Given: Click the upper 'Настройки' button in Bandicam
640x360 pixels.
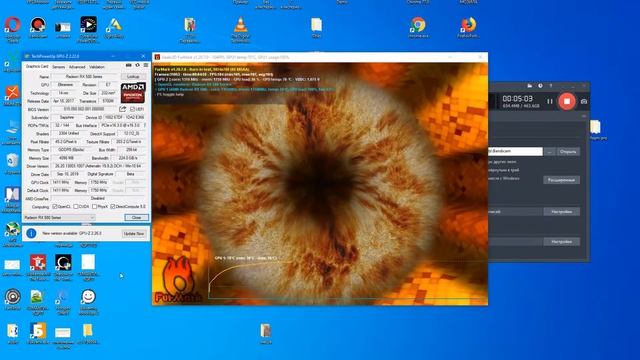Looking at the screenshot, I should point(561,212).
